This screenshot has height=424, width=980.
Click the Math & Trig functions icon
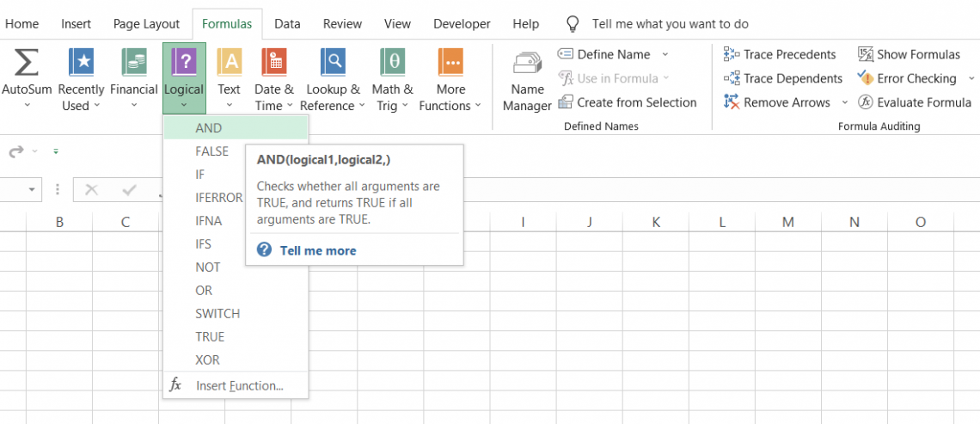click(x=392, y=63)
